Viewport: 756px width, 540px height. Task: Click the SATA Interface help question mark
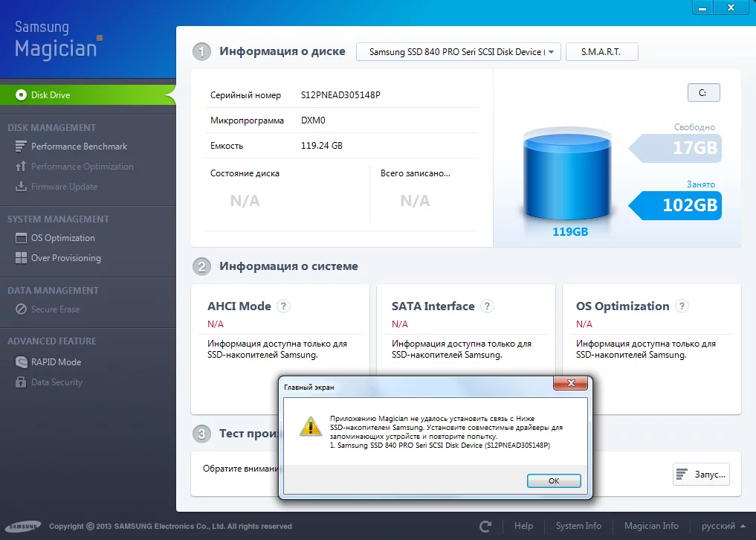click(487, 306)
